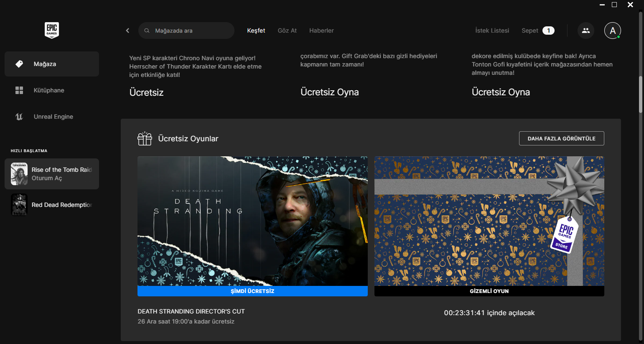Image resolution: width=644 pixels, height=344 pixels.
Task: Click the Mağaza tag icon
Action: [x=19, y=64]
